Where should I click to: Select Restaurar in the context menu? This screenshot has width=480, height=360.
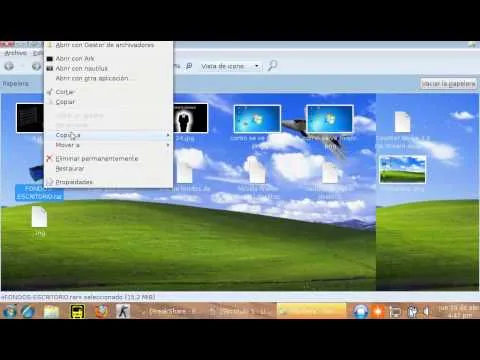click(109, 169)
